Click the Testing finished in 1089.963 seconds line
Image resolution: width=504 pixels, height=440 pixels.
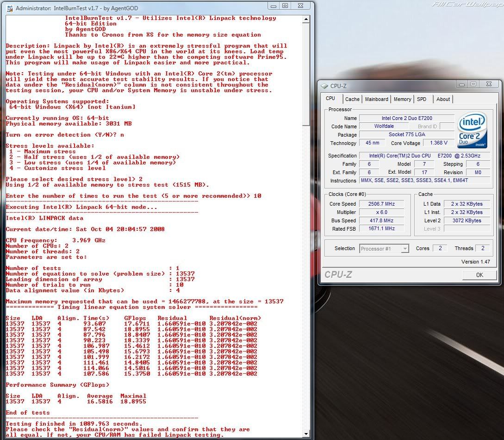(x=74, y=424)
